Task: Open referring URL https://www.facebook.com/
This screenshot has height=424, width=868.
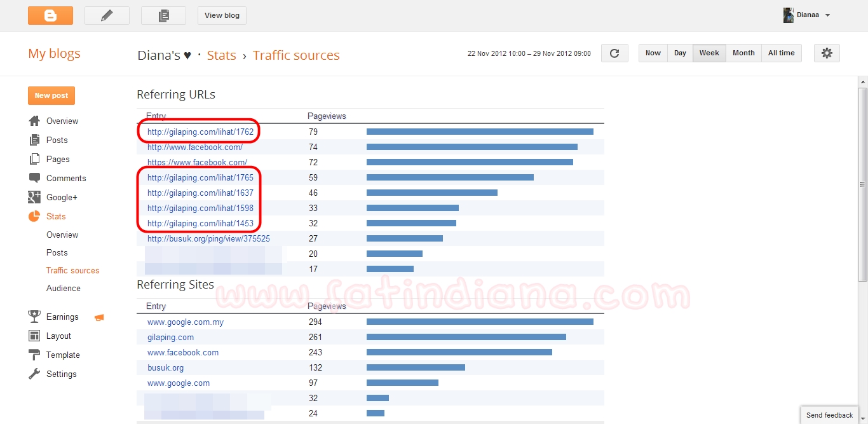Action: [197, 162]
